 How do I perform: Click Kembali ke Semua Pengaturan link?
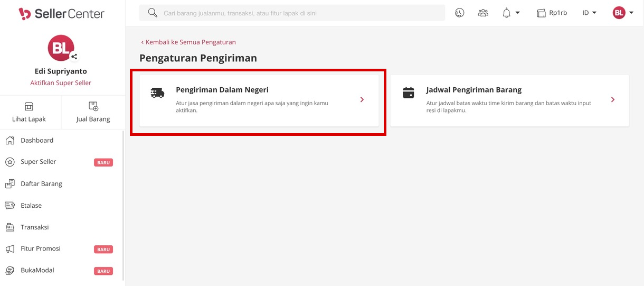tap(188, 42)
